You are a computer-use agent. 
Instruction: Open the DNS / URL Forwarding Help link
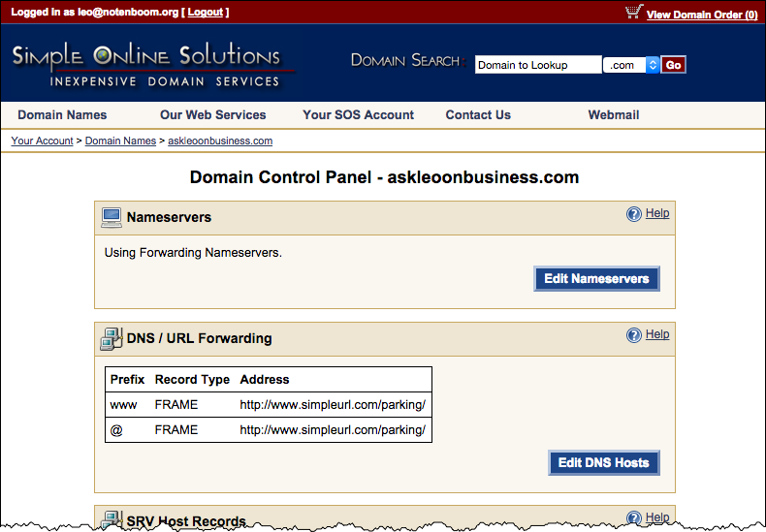(657, 334)
